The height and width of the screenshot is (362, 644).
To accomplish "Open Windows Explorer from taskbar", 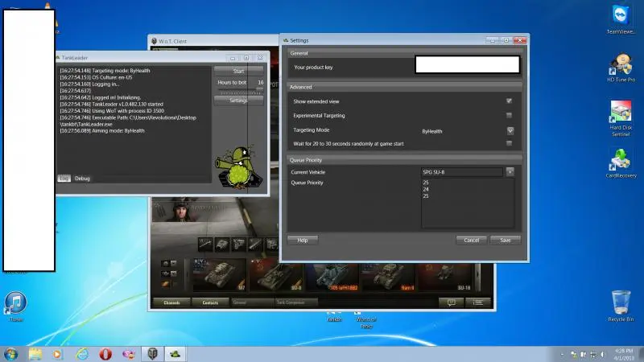I will coord(35,354).
